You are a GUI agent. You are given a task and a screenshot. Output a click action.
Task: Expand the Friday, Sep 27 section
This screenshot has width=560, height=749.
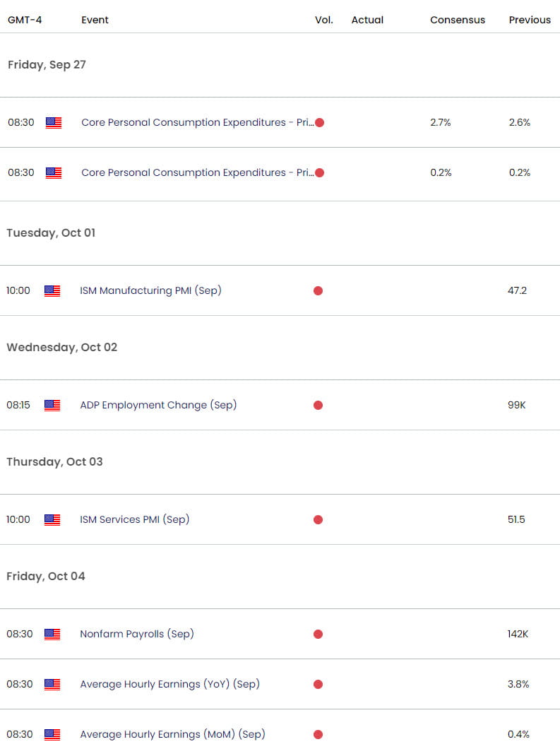46,64
